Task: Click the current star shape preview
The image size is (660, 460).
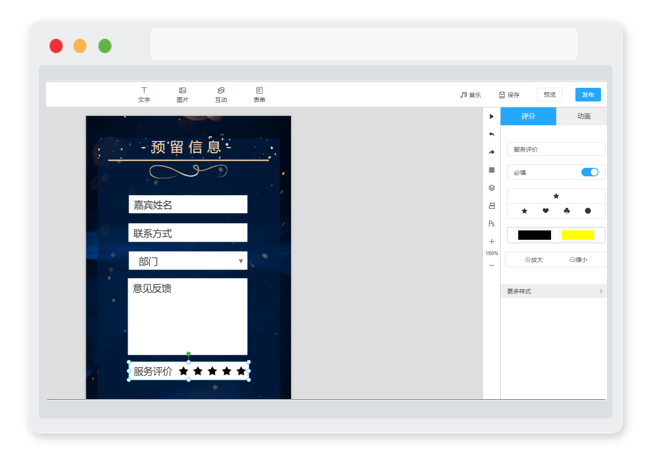Action: coord(556,196)
